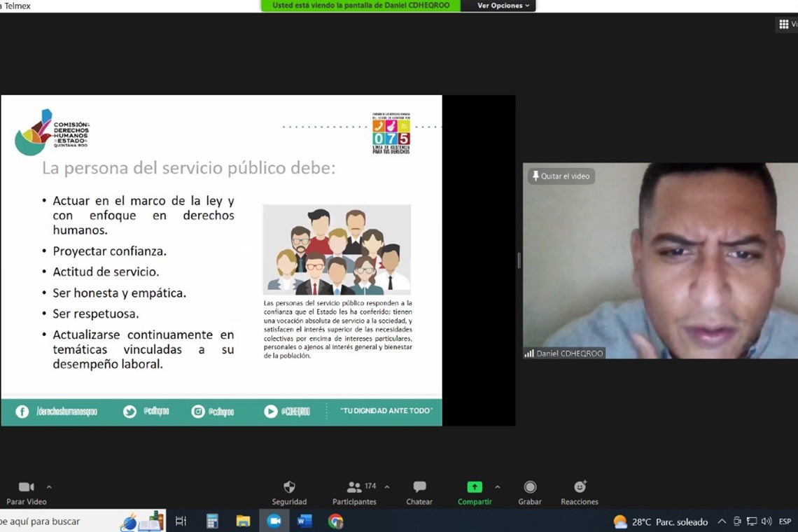Toggle the camera with Parar Video
Image resolution: width=798 pixels, height=532 pixels.
27,492
